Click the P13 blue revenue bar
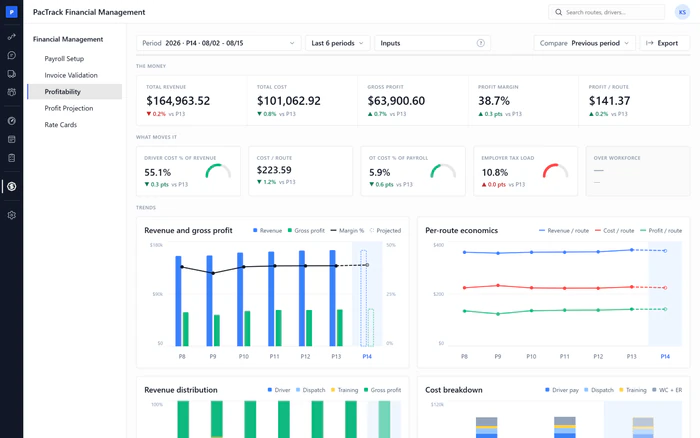This screenshot has height=438, width=700. click(332, 298)
